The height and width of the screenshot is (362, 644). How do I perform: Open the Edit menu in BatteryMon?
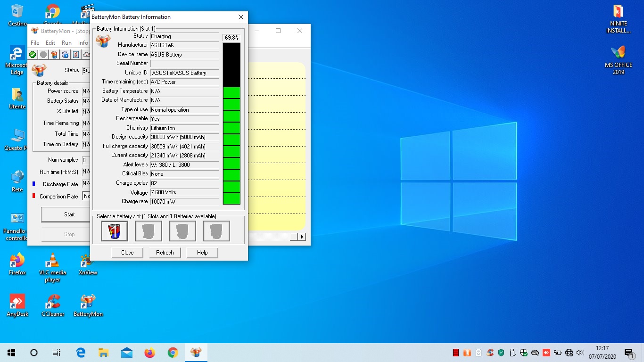(x=50, y=43)
